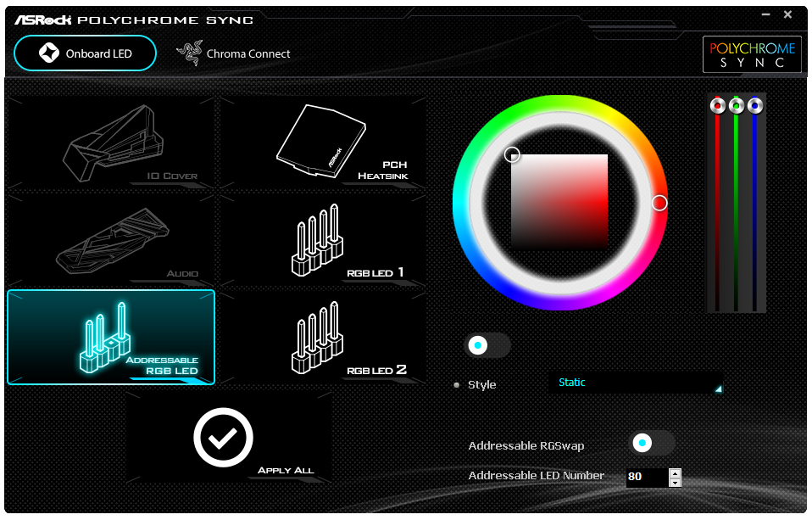Select the PCH Heatsink LED zone
This screenshot has height=520, width=812.
[x=322, y=143]
